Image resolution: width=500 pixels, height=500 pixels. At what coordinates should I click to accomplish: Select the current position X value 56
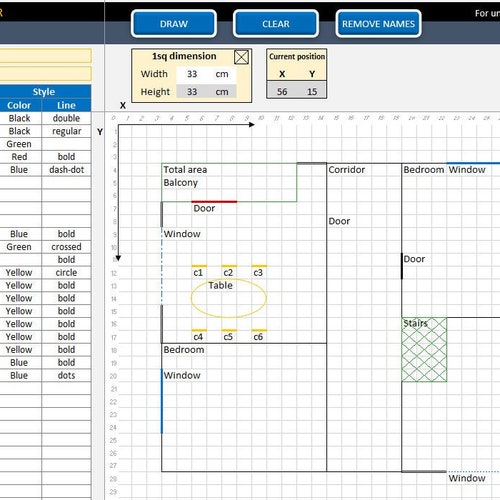(282, 91)
